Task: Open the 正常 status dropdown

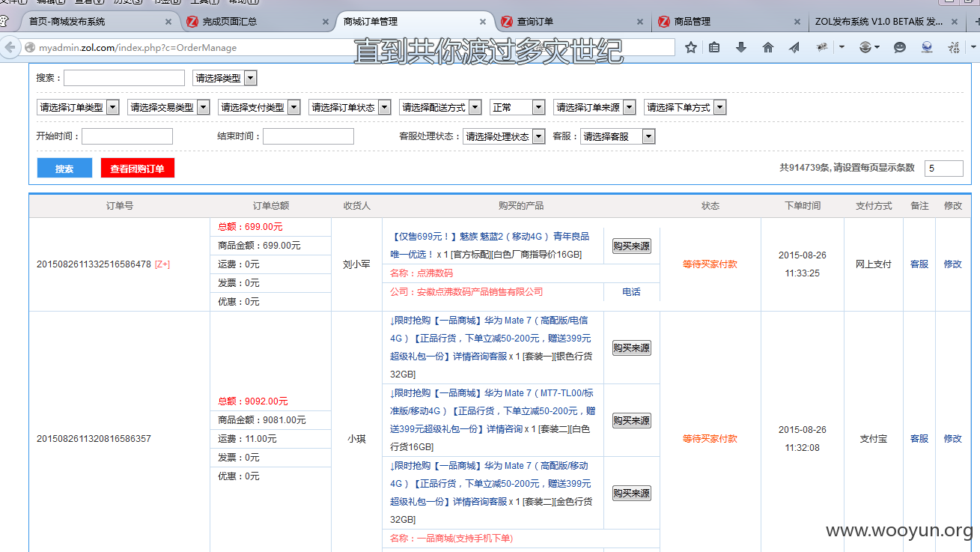Action: coord(517,107)
